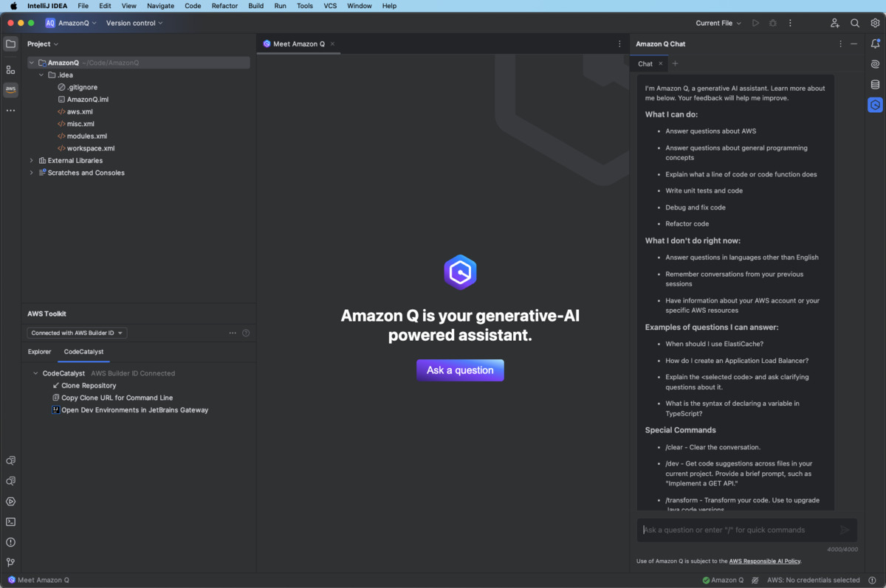886x588 pixels.
Task: Click the Problems tool window icon
Action: tap(10, 542)
